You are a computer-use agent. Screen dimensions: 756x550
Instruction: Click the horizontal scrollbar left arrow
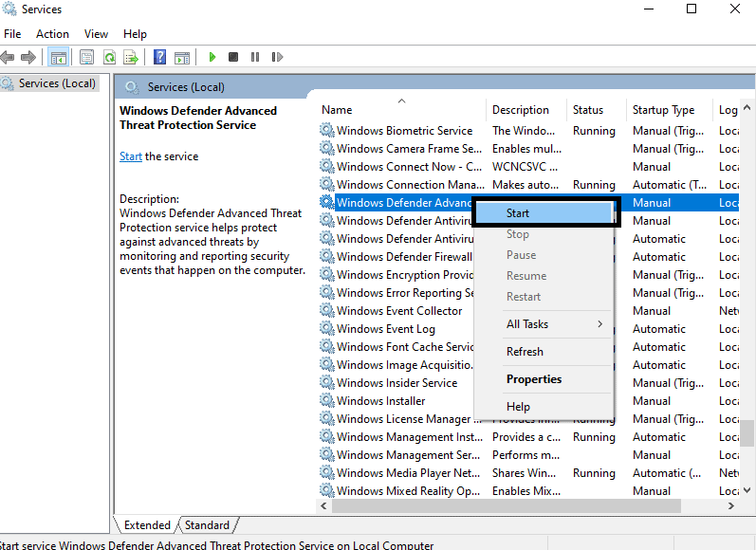323,505
